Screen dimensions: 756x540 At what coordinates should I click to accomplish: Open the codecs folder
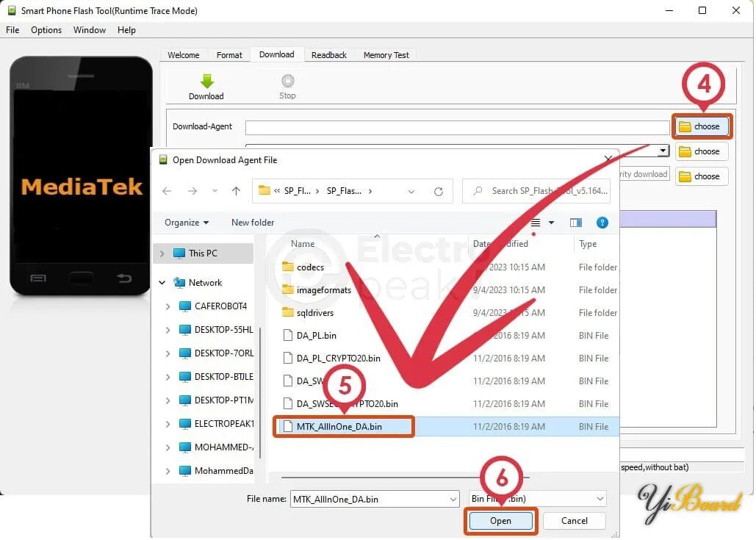(310, 267)
